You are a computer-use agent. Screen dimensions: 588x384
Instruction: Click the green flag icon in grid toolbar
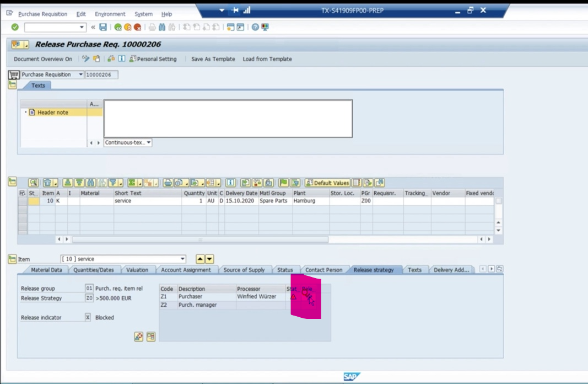[283, 183]
